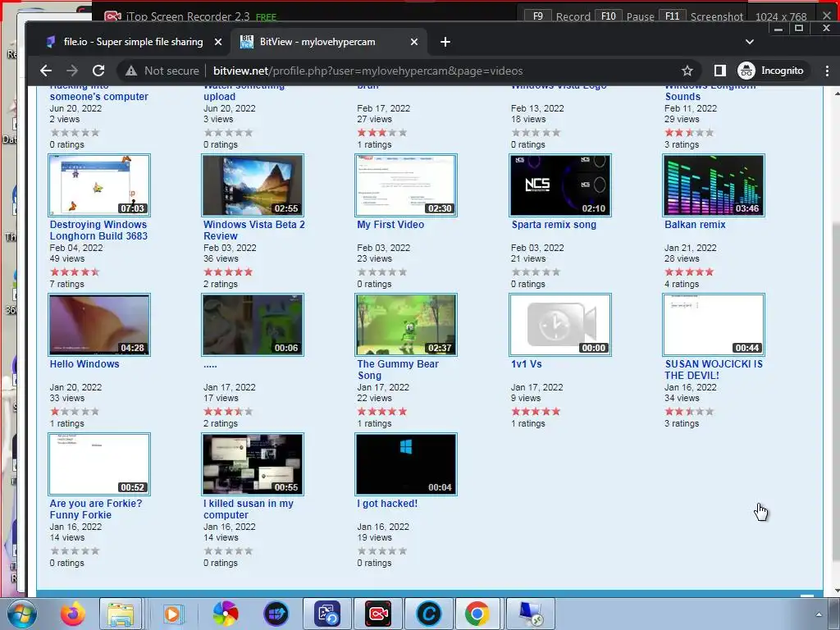The image size is (840, 630).
Task: Open The Gummy Bear Song thumbnail
Action: coord(406,325)
